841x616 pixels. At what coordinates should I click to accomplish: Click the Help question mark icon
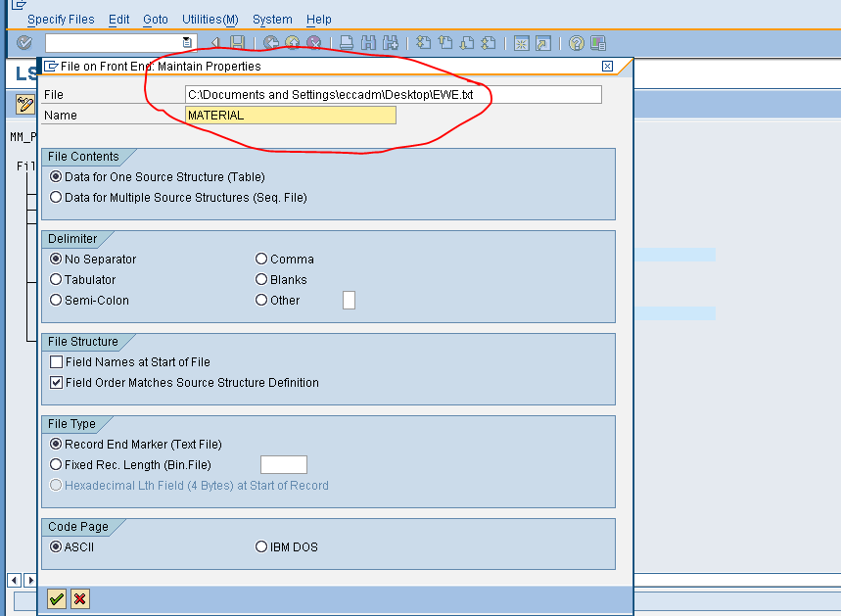pyautogui.click(x=575, y=42)
